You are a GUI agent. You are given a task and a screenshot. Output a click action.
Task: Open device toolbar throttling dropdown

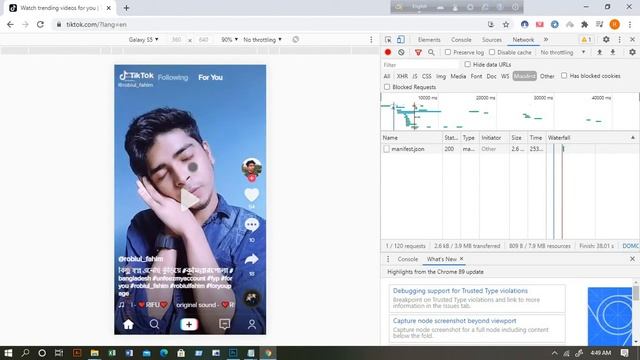pyautogui.click(x=262, y=40)
